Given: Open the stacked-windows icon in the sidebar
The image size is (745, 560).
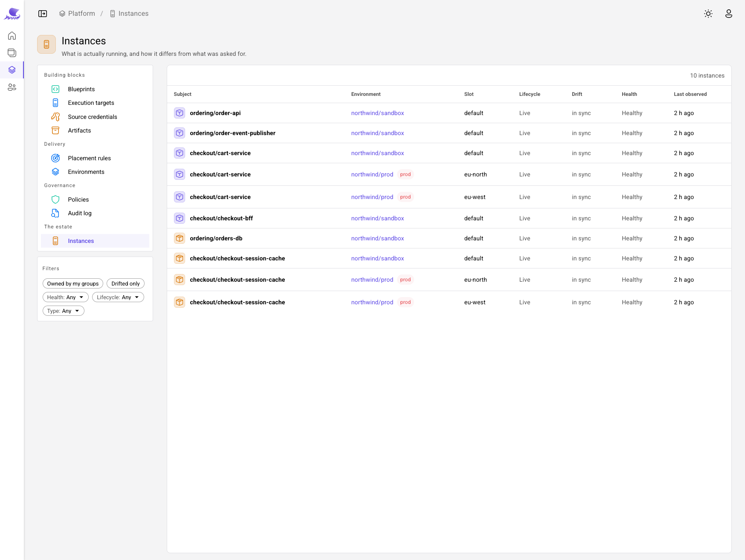Looking at the screenshot, I should [12, 52].
